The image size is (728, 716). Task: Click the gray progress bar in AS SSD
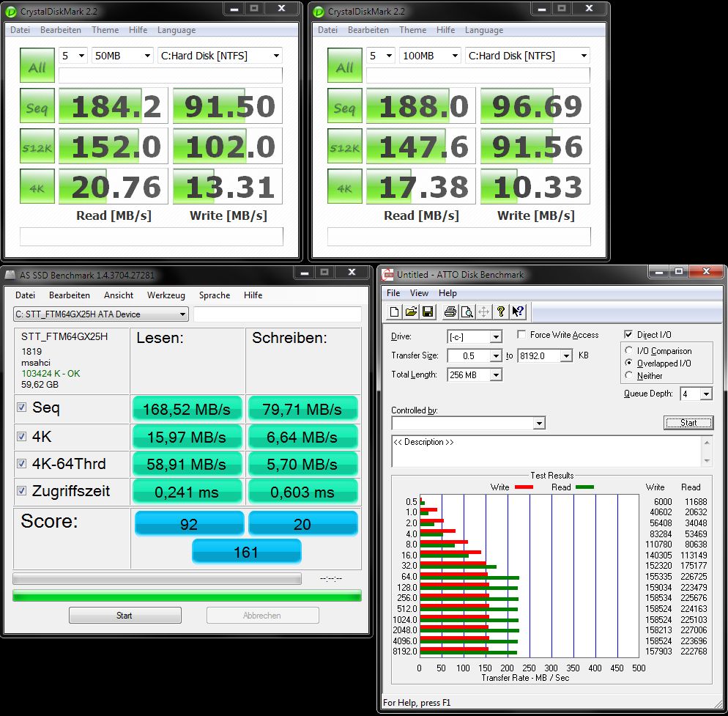pyautogui.click(x=157, y=578)
